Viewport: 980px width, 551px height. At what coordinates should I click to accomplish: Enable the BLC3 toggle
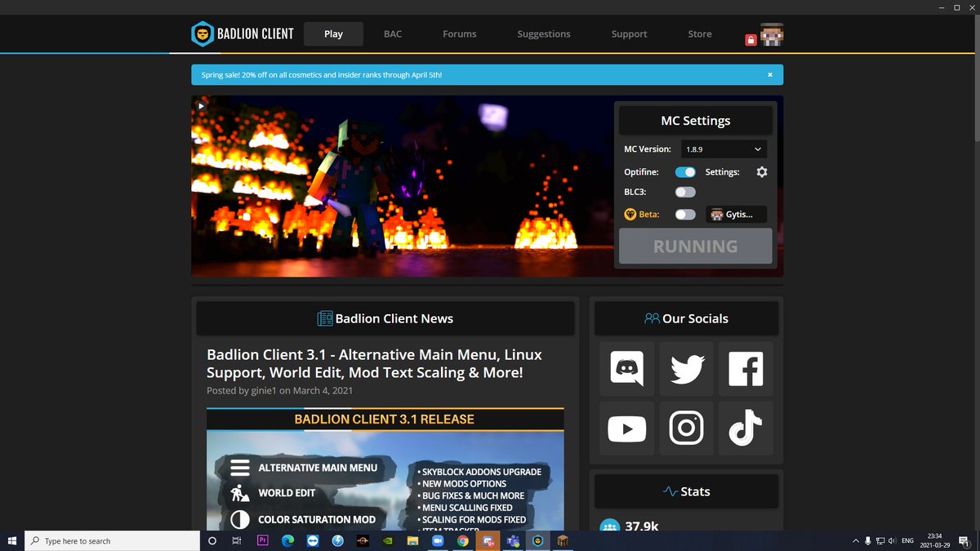click(685, 192)
